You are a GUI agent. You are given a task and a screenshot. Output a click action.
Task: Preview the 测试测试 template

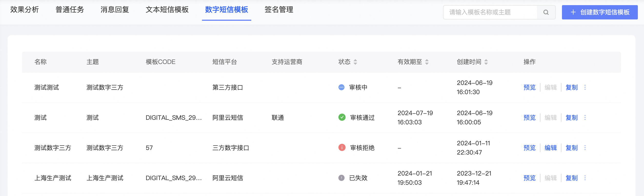click(x=530, y=88)
